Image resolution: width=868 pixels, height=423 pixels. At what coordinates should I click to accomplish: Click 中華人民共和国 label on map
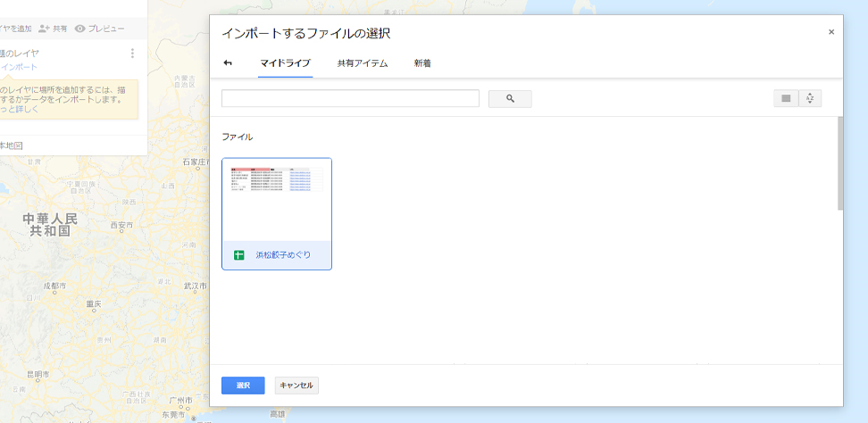(x=50, y=225)
